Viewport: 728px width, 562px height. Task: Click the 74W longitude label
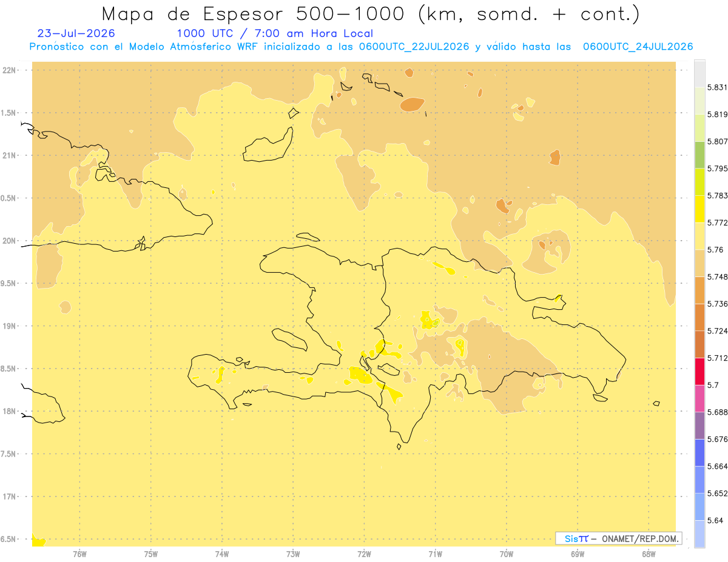[x=221, y=554]
